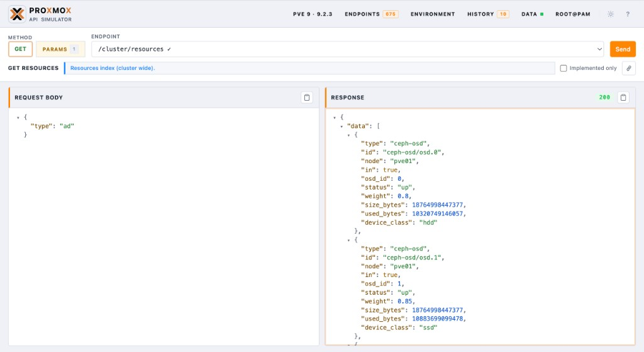This screenshot has width=644, height=352.
Task: Click the green DATA status indicator
Action: click(x=541, y=14)
